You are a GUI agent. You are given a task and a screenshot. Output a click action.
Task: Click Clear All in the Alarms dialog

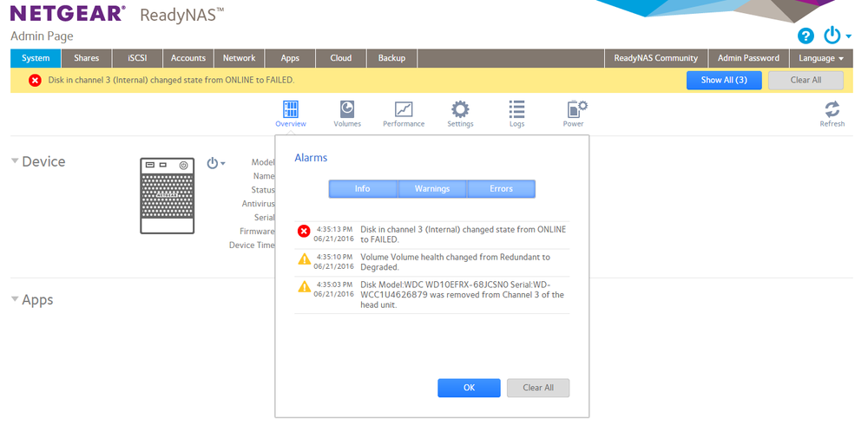538,388
